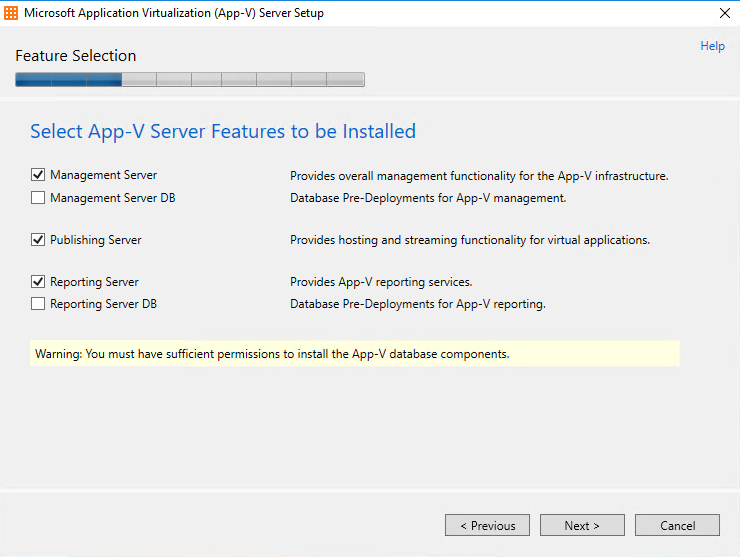Click the Select App-V Server Features heading
Viewport: 740px width, 557px height.
[223, 132]
